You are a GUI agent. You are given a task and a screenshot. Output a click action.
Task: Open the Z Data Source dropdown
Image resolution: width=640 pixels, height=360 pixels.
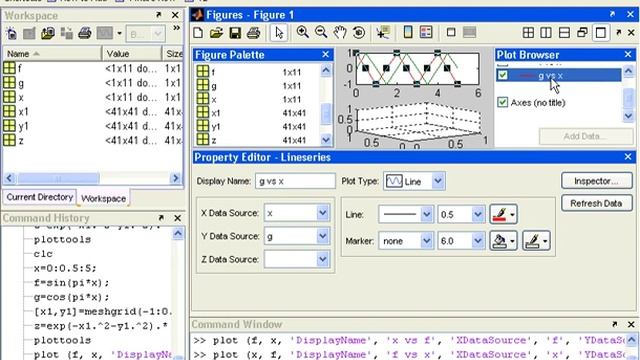click(322, 259)
